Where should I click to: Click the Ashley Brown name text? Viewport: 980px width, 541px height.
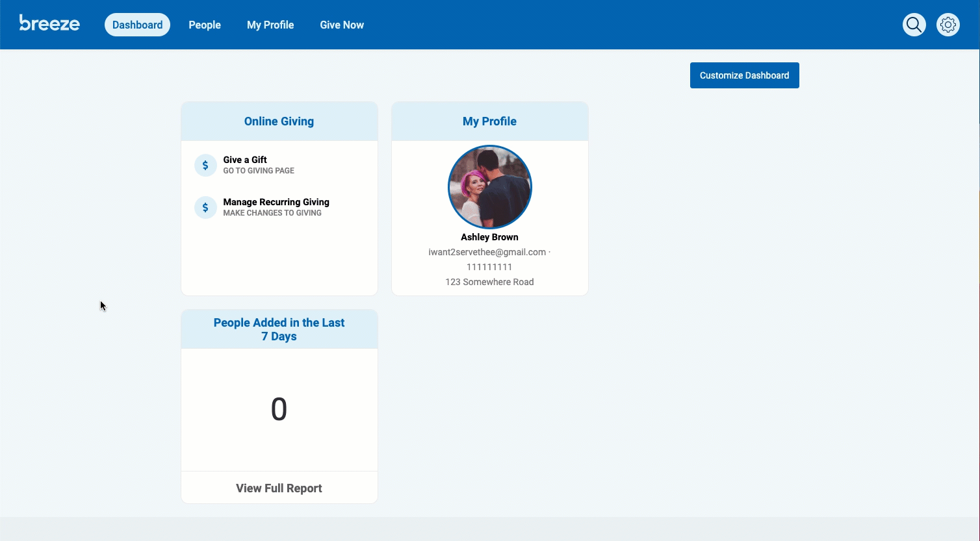click(x=489, y=237)
